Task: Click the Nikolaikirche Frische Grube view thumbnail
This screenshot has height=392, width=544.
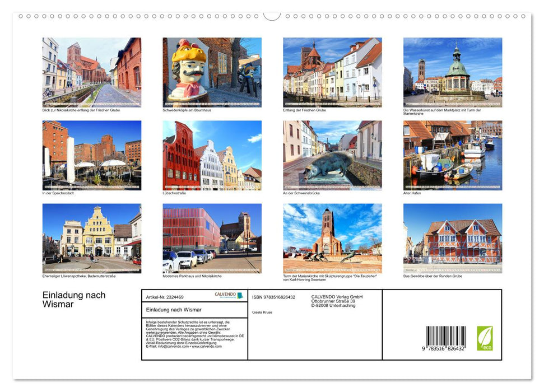Action: click(91, 72)
